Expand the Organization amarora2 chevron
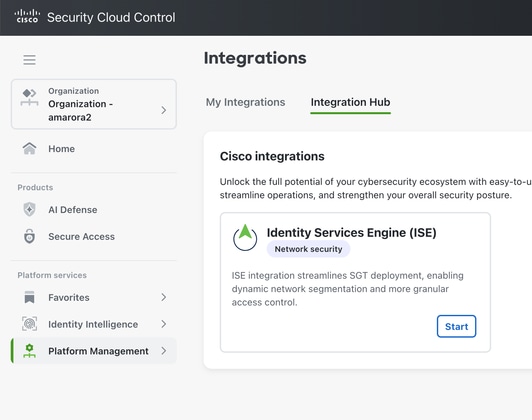Image resolution: width=532 pixels, height=420 pixels. tap(164, 110)
